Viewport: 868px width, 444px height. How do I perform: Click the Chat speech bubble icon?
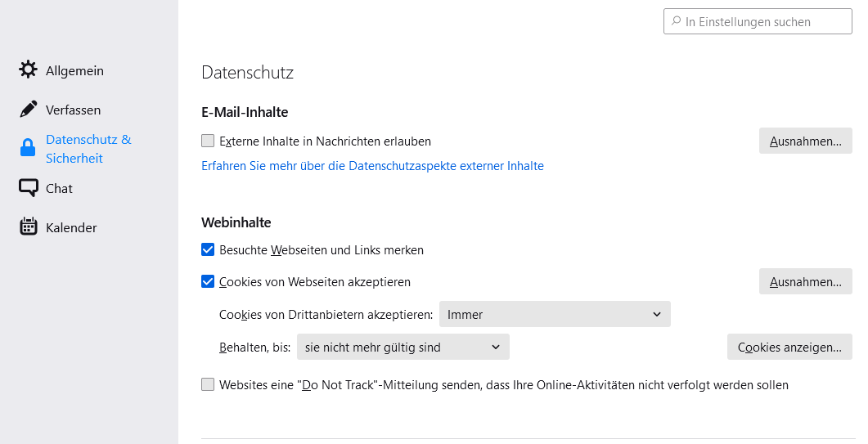(29, 188)
